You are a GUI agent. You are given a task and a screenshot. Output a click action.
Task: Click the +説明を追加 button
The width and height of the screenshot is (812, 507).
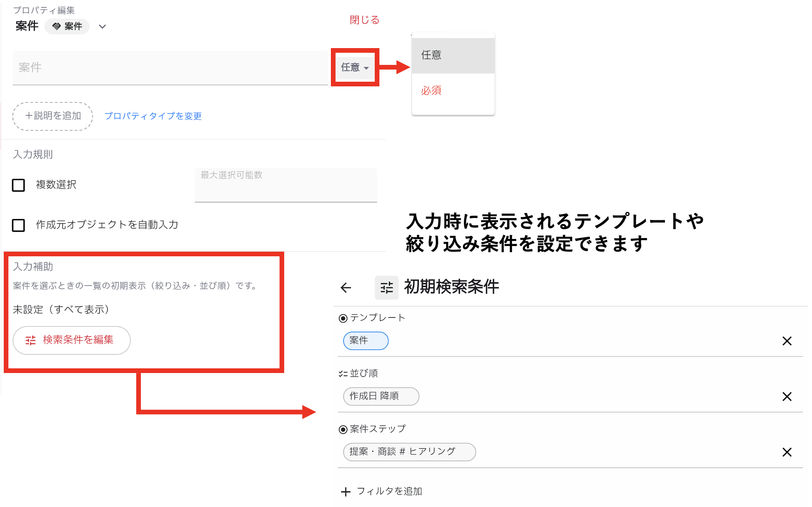(53, 116)
